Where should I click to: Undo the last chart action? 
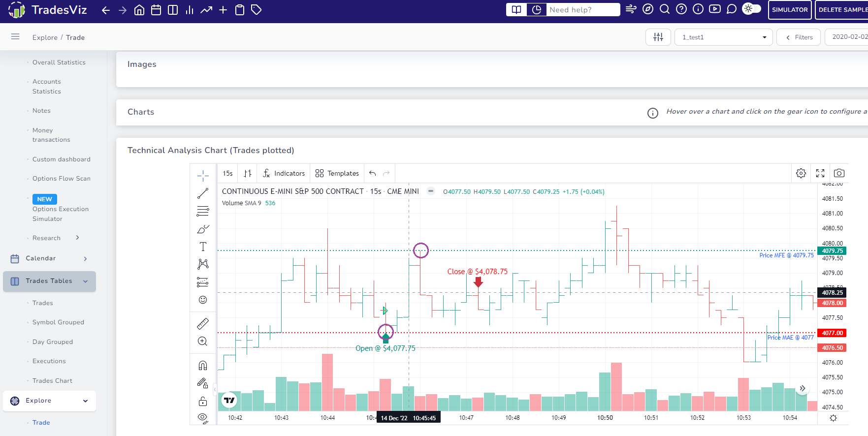pos(373,173)
